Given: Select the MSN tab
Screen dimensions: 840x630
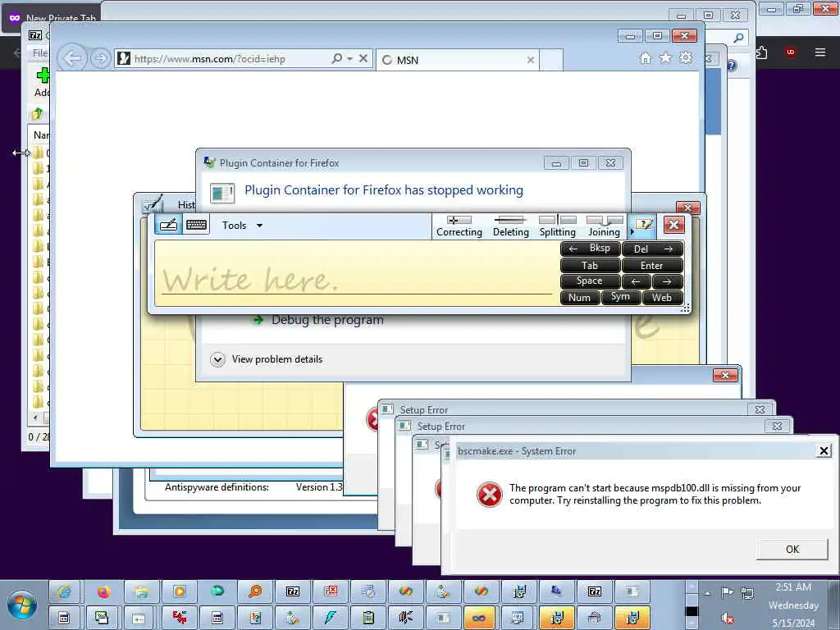Looking at the screenshot, I should pyautogui.click(x=458, y=60).
